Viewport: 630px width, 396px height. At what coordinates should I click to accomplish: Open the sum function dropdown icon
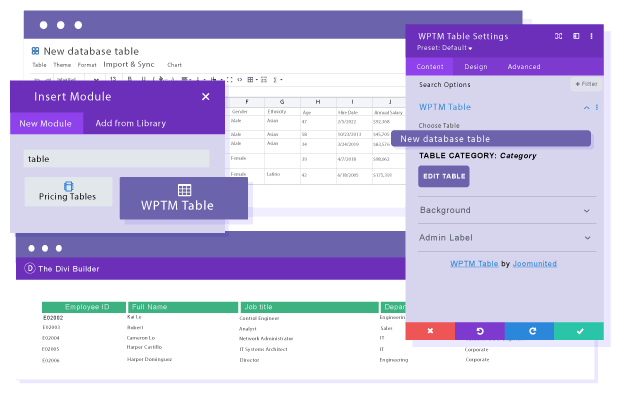point(277,80)
